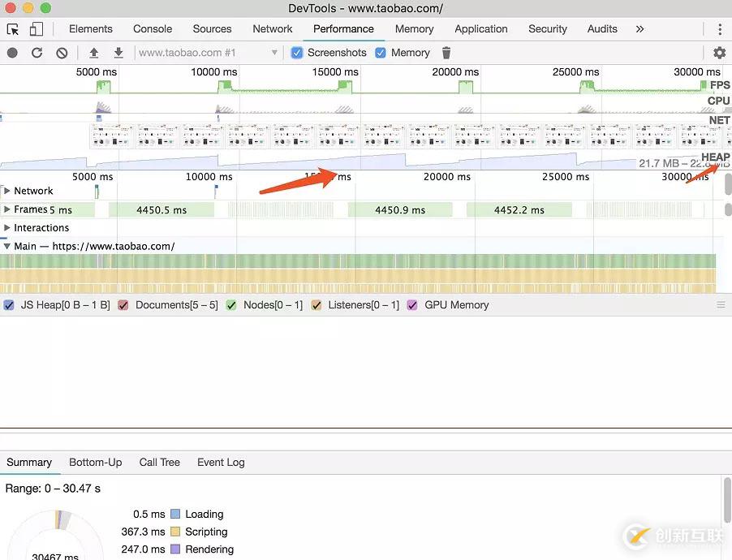Click the NET overview label
The height and width of the screenshot is (560, 732).
pos(719,120)
